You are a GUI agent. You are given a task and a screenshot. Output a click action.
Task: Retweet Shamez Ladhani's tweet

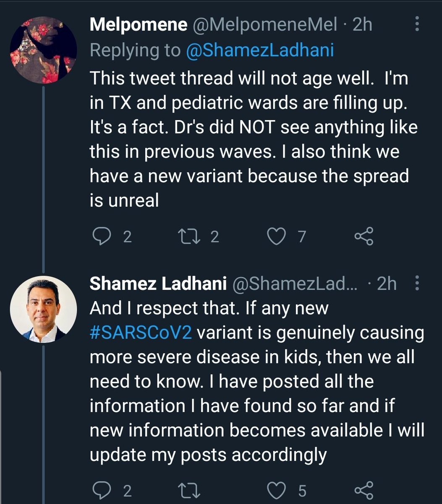(x=189, y=490)
